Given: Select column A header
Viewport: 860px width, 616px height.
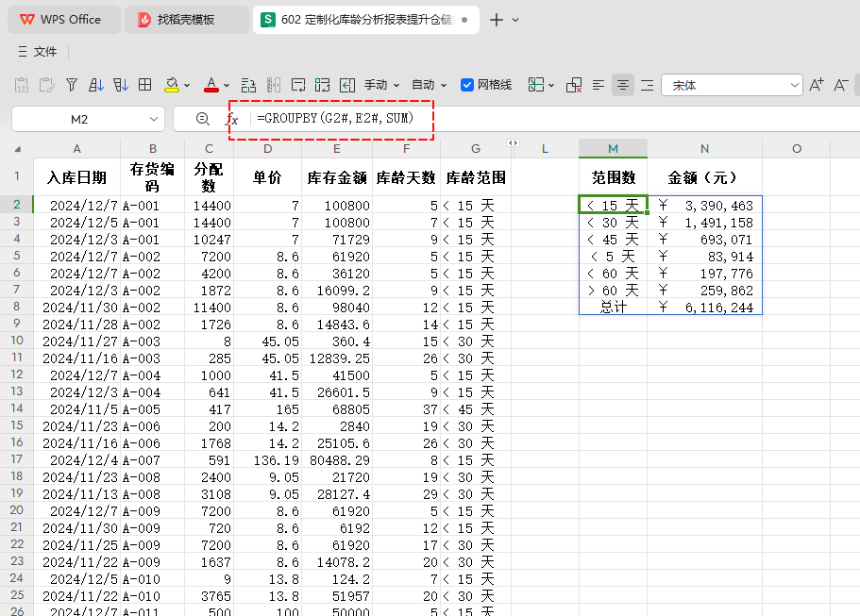Looking at the screenshot, I should click(x=76, y=148).
